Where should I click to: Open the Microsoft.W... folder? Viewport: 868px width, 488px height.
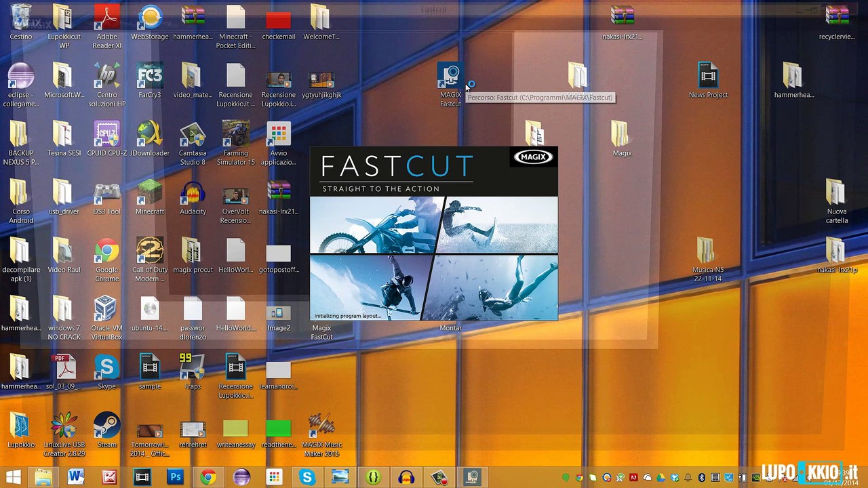click(x=64, y=80)
